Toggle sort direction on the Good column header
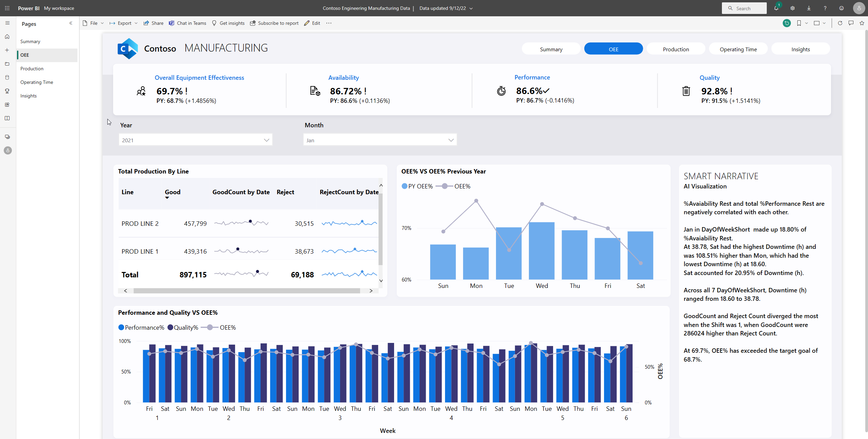 click(x=172, y=192)
